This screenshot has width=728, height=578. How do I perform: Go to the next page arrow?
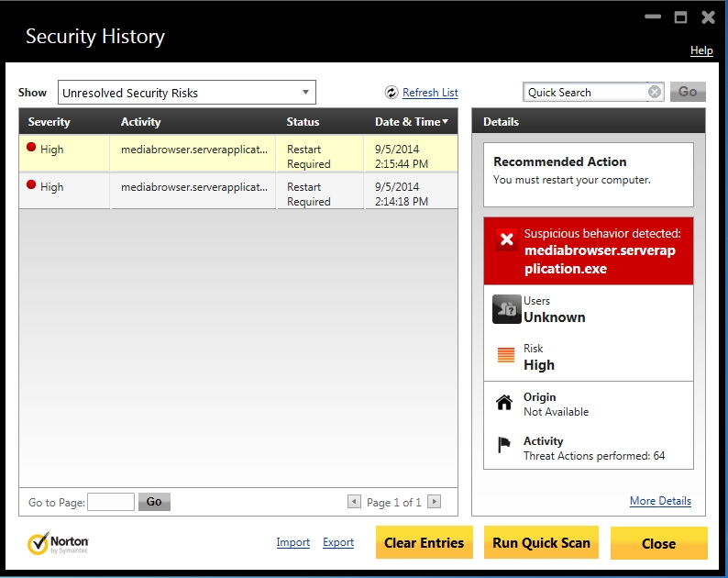[435, 502]
